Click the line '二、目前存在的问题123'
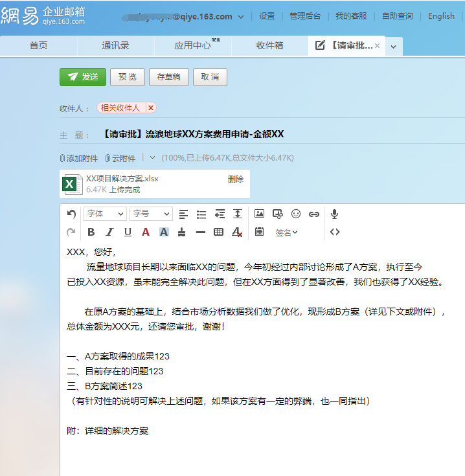Viewport: 465px width, 476px height. click(115, 371)
